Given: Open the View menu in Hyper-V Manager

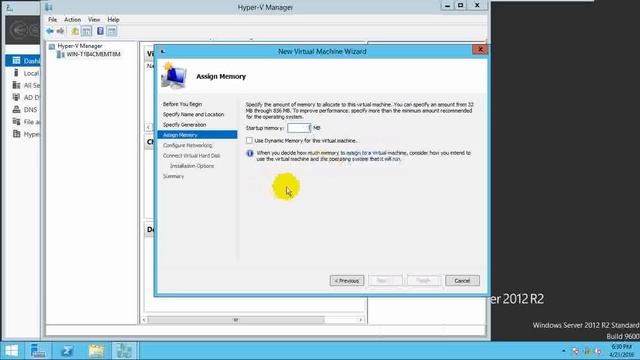Looking at the screenshot, I should 94,20.
